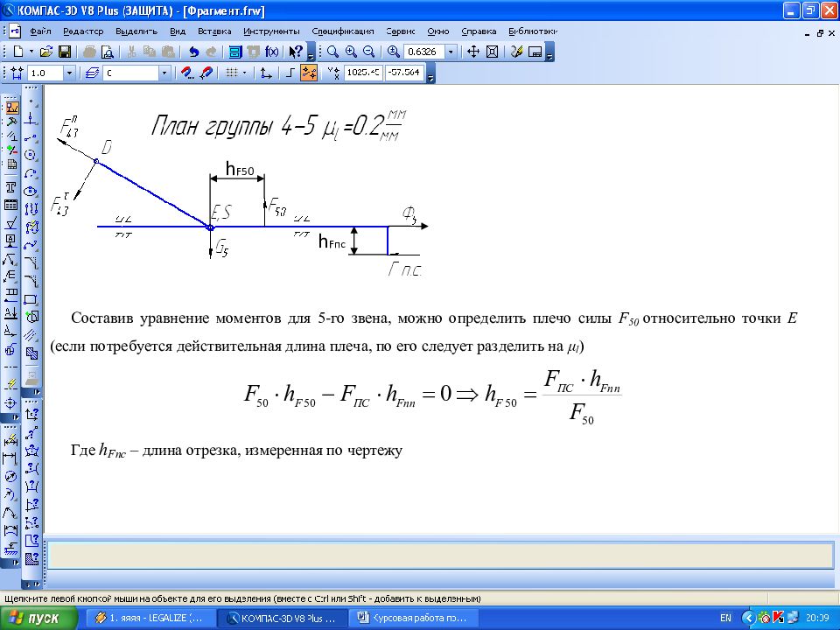Click the Save document icon

point(65,52)
